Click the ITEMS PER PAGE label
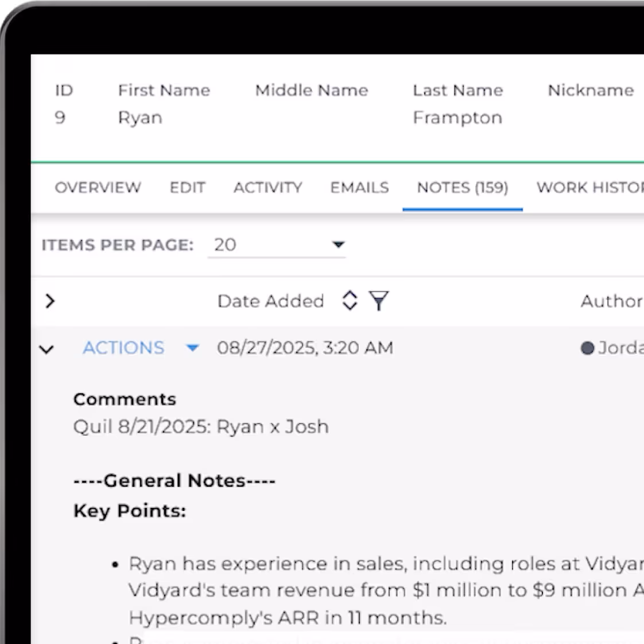 click(x=118, y=245)
